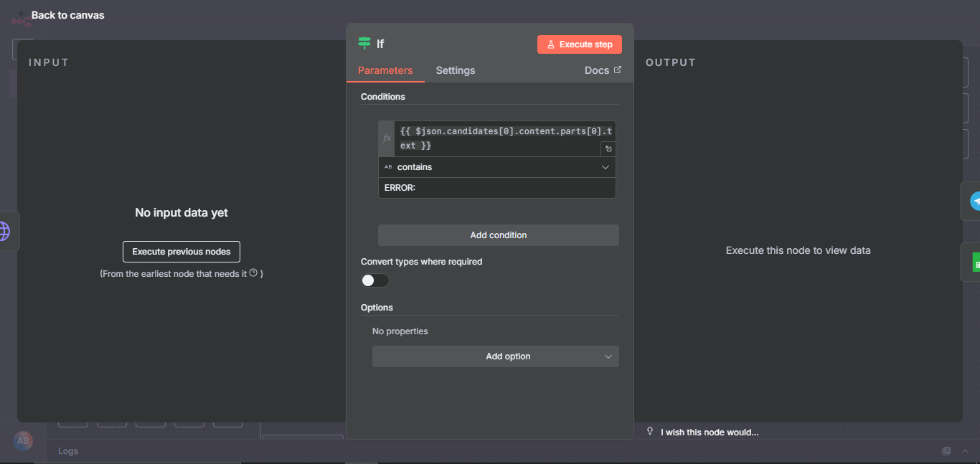Click the fx expression icon in condition
Image resolution: width=980 pixels, height=464 pixels.
pos(387,138)
